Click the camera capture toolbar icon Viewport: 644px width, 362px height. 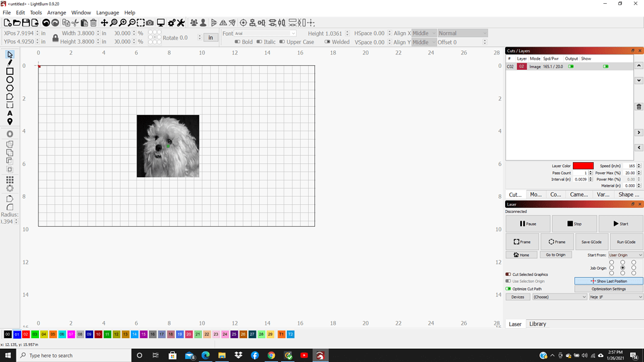point(150,23)
